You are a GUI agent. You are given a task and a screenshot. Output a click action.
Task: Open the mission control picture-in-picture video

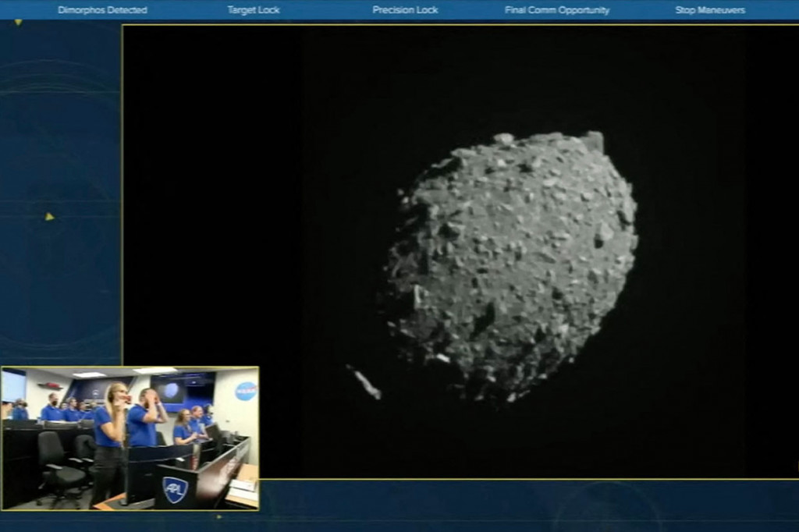click(x=130, y=438)
